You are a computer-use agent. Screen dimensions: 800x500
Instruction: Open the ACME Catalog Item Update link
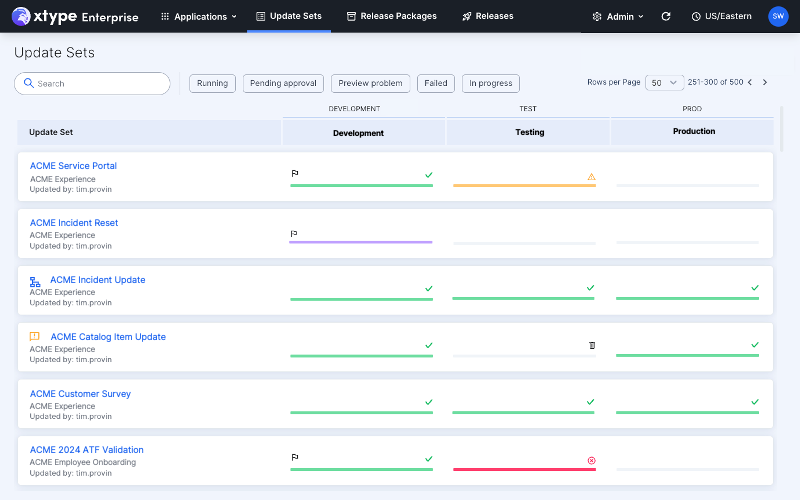108,337
